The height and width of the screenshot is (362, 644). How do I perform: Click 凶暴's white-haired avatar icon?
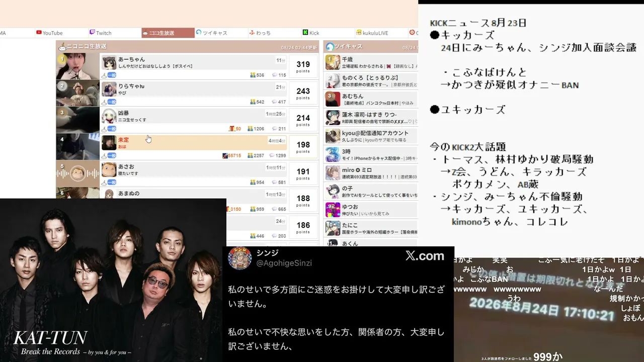109,116
